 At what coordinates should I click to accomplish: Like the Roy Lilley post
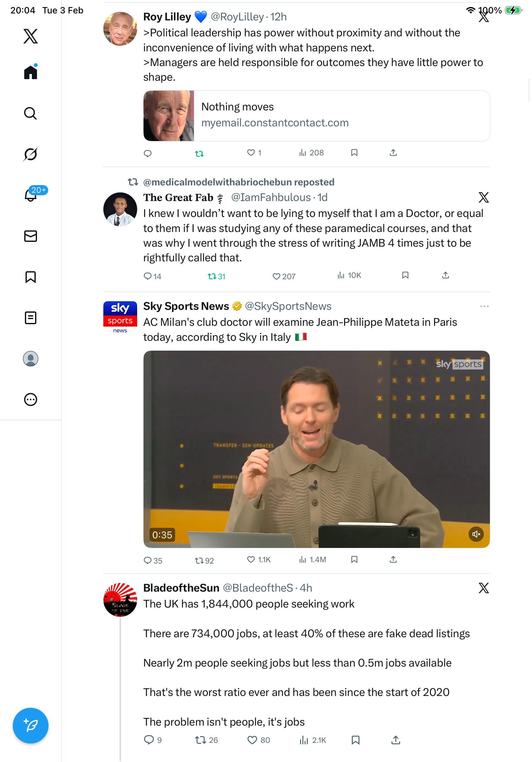(x=251, y=153)
